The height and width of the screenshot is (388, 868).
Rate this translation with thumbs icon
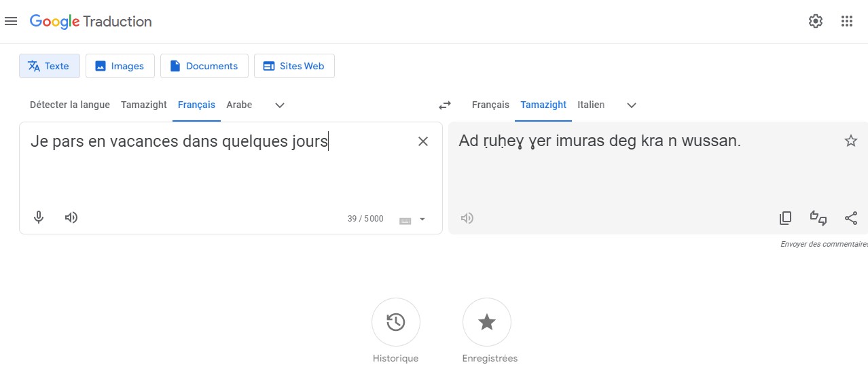(x=818, y=218)
